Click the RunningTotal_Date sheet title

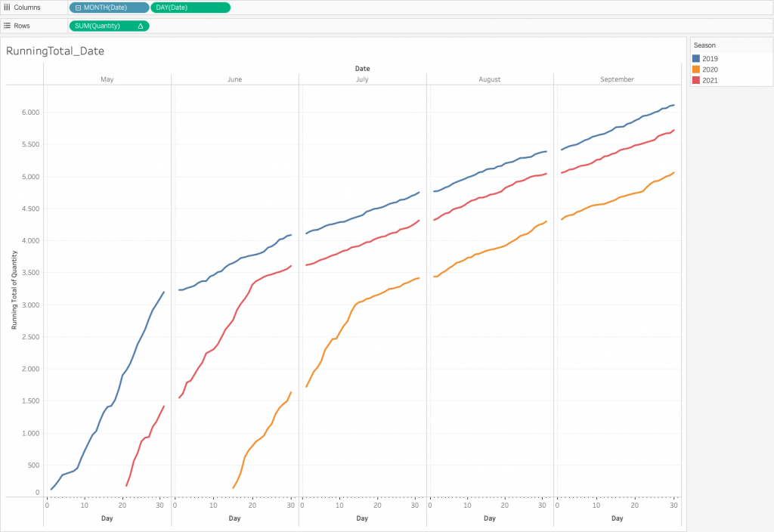pyautogui.click(x=54, y=51)
